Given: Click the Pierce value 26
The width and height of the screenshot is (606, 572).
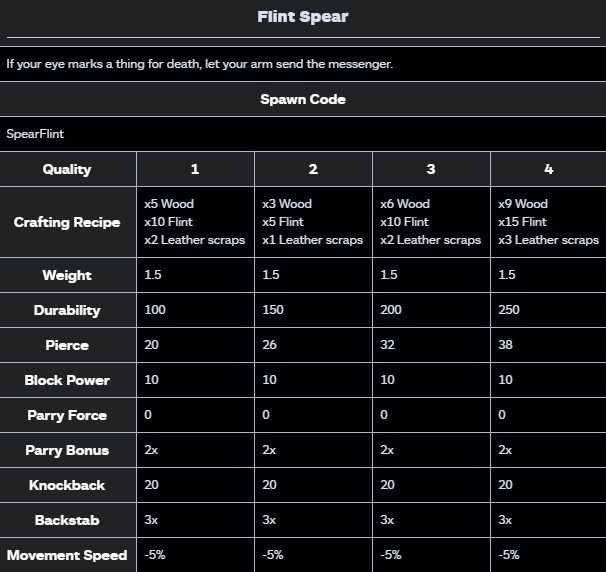Looking at the screenshot, I should coord(269,345).
